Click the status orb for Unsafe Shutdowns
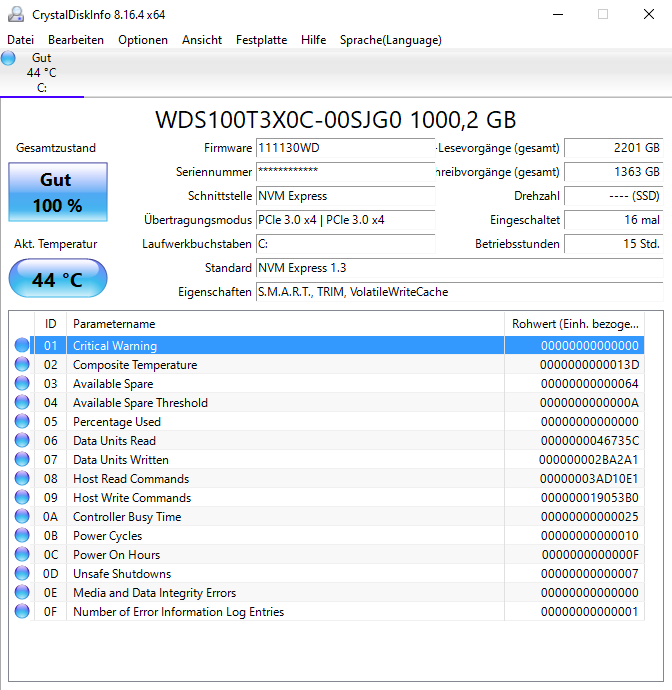Viewport: 672px width, 690px height. (22, 573)
